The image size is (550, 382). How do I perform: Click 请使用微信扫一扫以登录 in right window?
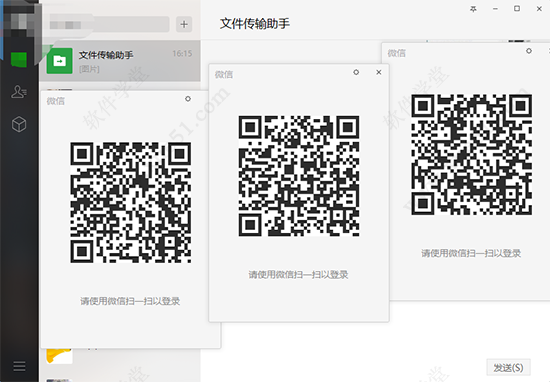coord(471,253)
